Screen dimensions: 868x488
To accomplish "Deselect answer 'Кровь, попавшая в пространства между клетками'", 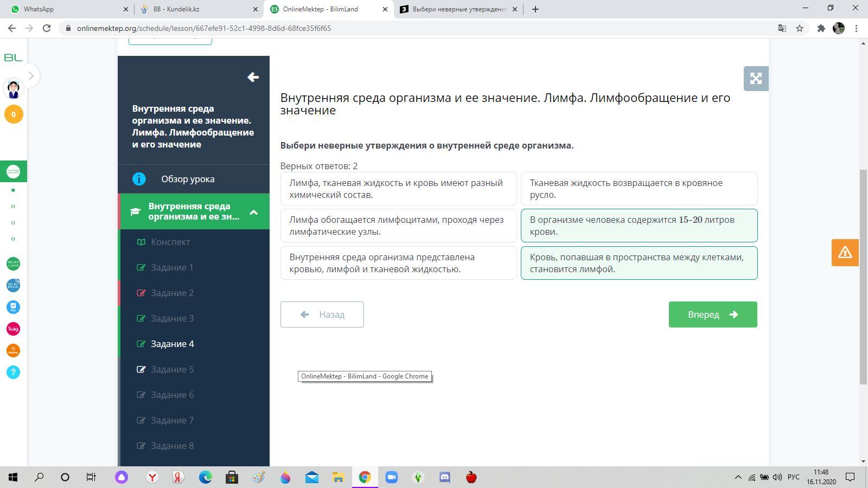I will coord(639,263).
